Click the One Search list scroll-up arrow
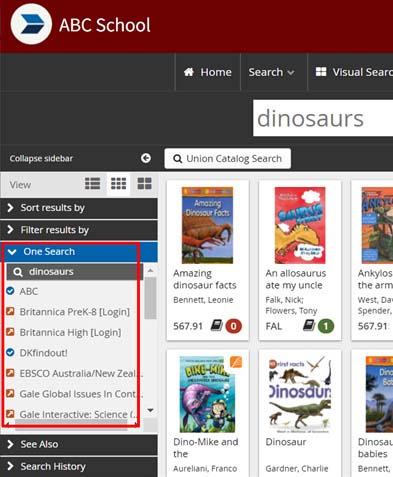 point(150,270)
